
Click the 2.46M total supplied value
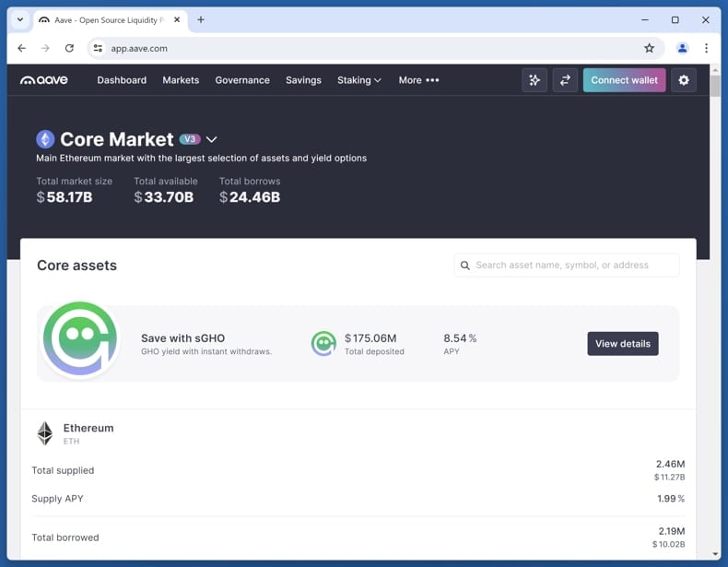pyautogui.click(x=671, y=465)
